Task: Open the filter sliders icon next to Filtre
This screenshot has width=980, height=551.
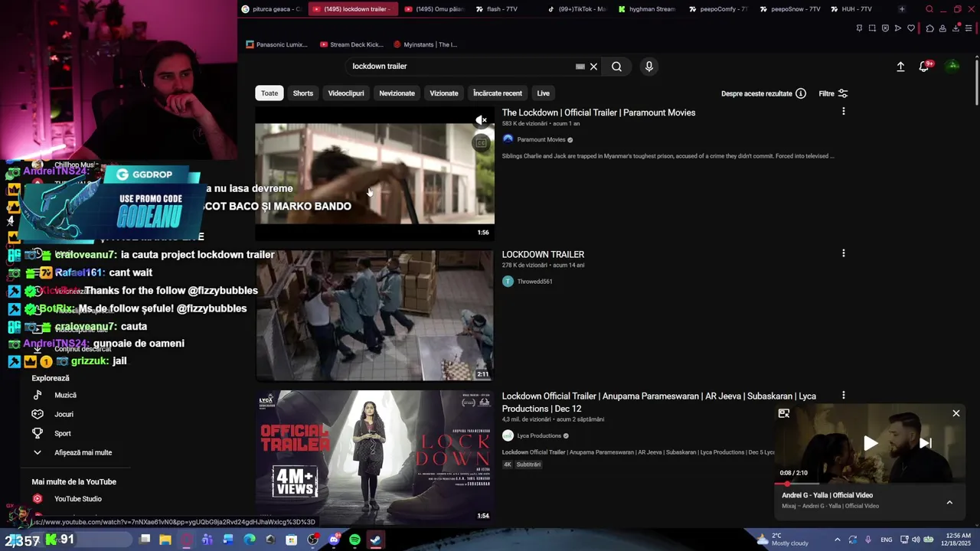Action: [843, 93]
